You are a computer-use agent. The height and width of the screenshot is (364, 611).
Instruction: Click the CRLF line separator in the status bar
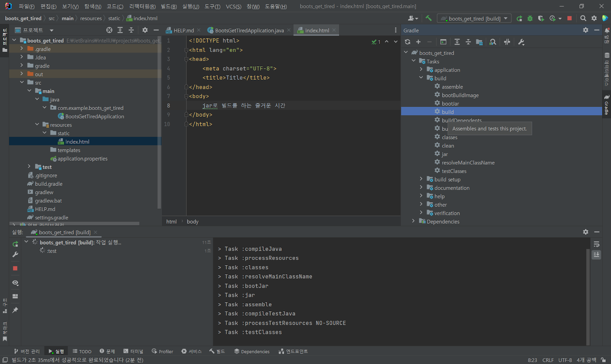click(x=548, y=360)
